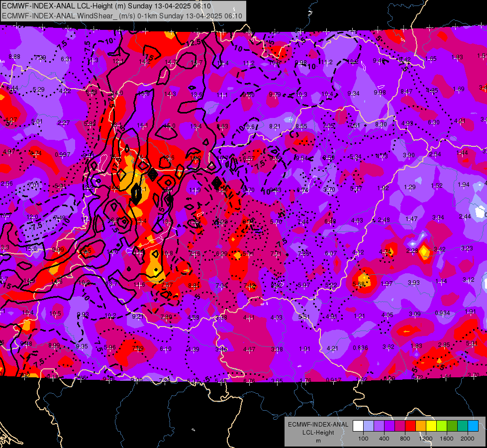
Task: Click the '100' legend scale label
Action: click(363, 439)
